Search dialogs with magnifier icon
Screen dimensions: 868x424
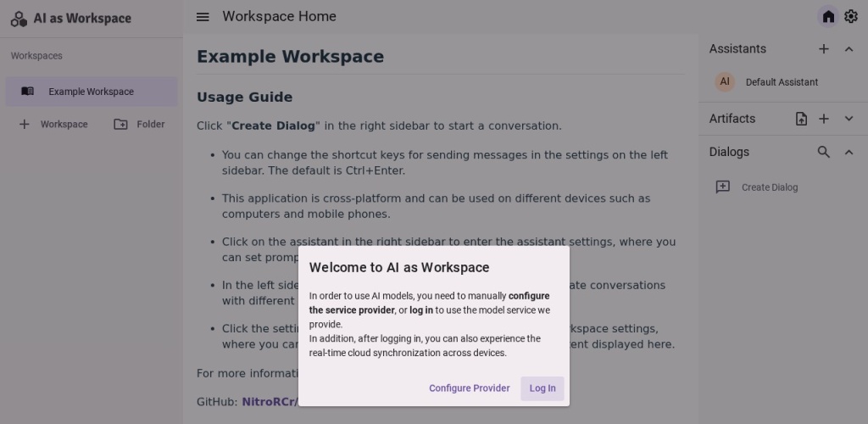tap(824, 153)
